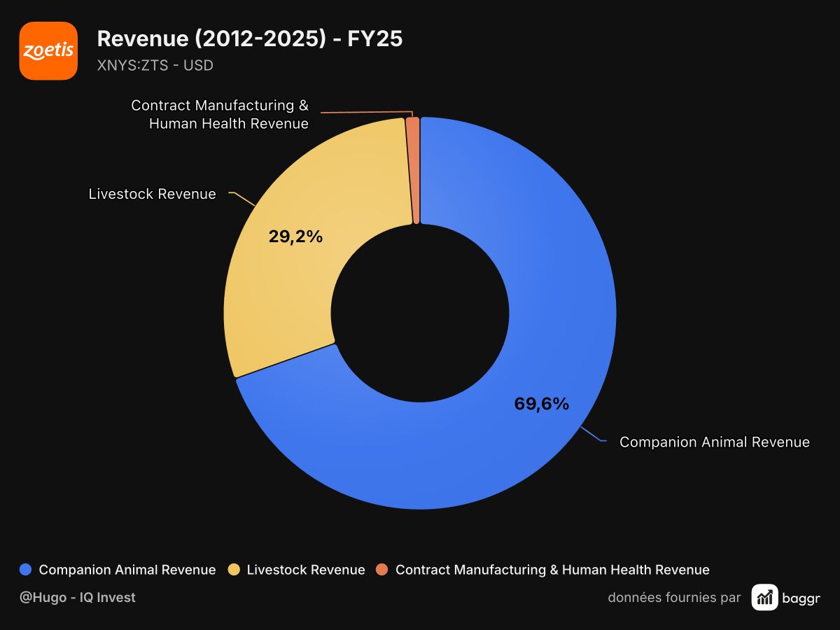Toggle Companion Animal Revenue legend label

(127, 570)
